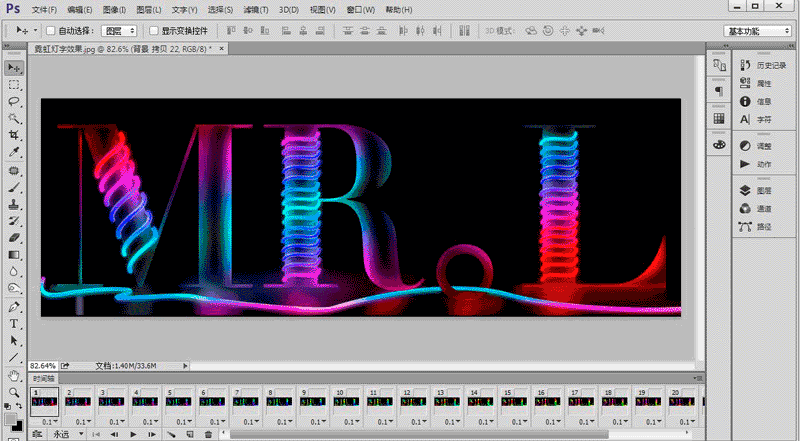800x441 pixels.
Task: Select the Lasso tool
Action: click(14, 102)
